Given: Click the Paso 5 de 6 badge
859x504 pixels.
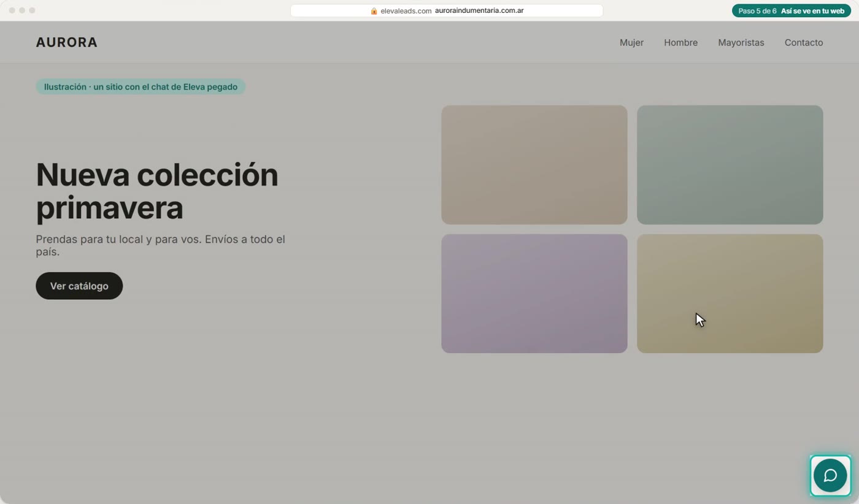Looking at the screenshot, I should pos(791,11).
